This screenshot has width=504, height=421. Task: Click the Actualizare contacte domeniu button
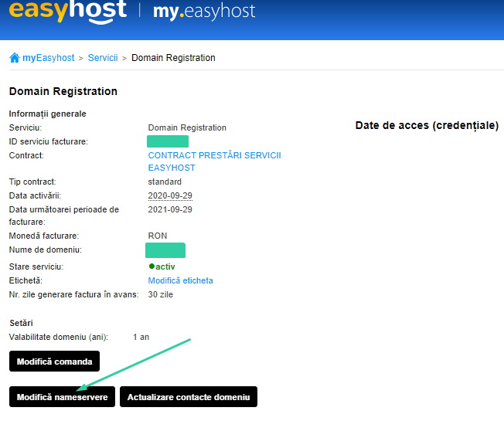189,397
